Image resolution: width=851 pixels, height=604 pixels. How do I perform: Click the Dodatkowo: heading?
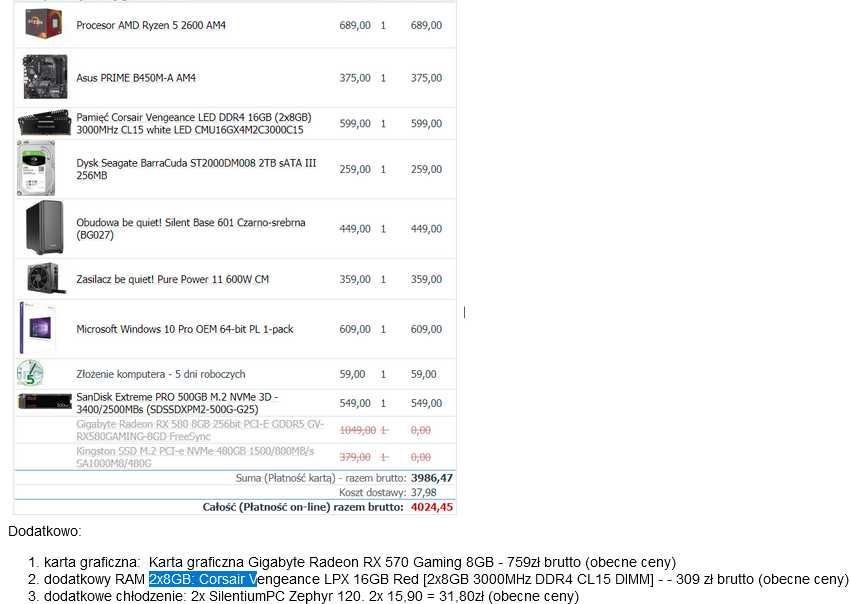(x=45, y=531)
